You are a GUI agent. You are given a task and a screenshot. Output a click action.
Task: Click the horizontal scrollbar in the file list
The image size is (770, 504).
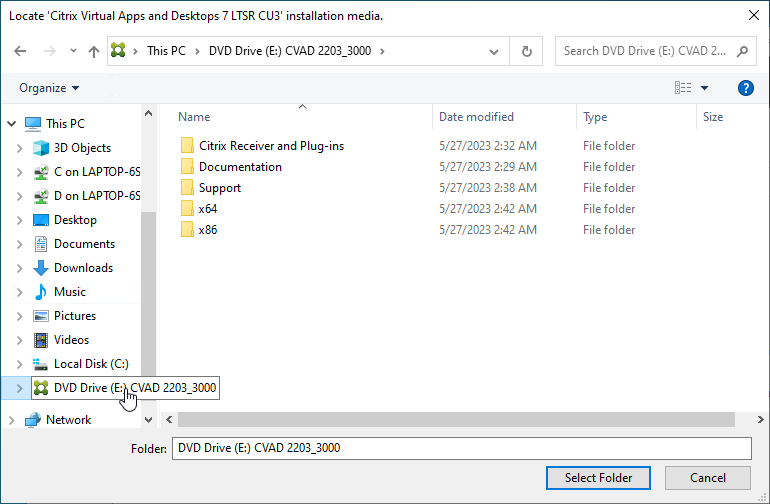[x=456, y=420]
